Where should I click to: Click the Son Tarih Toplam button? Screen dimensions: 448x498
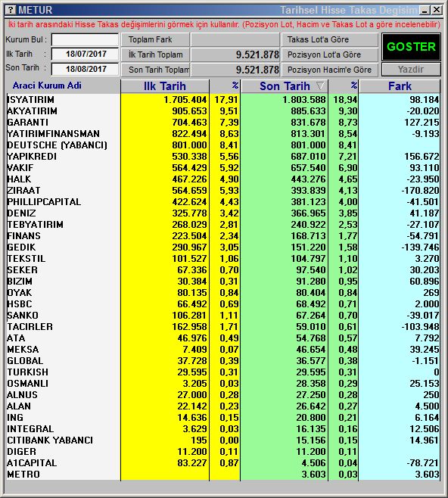click(x=155, y=70)
